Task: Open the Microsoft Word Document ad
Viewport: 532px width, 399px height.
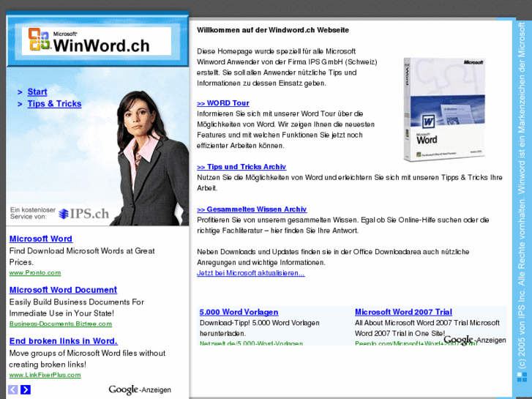Action: tap(63, 290)
